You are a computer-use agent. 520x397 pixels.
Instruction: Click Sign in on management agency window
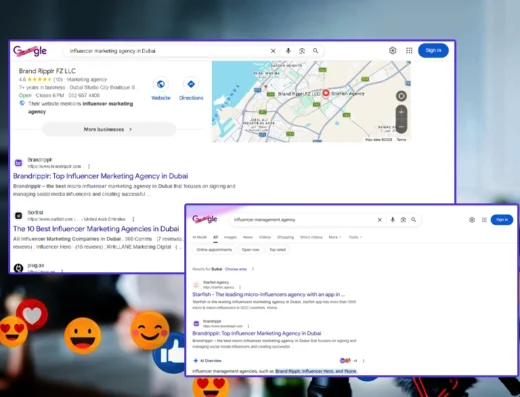502,220
